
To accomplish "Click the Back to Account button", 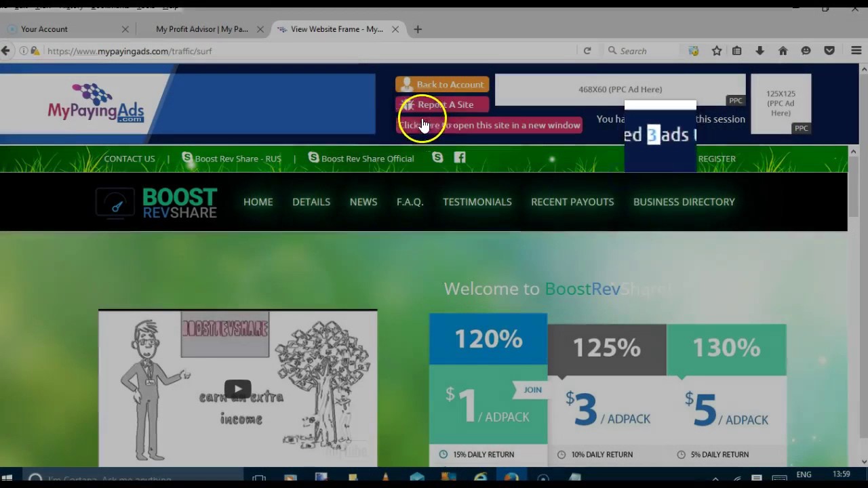I will (x=442, y=85).
